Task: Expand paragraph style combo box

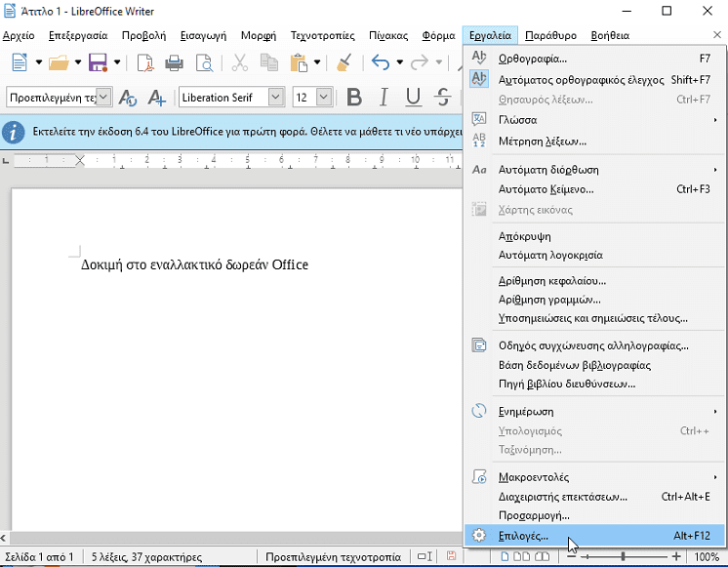Action: tap(103, 97)
